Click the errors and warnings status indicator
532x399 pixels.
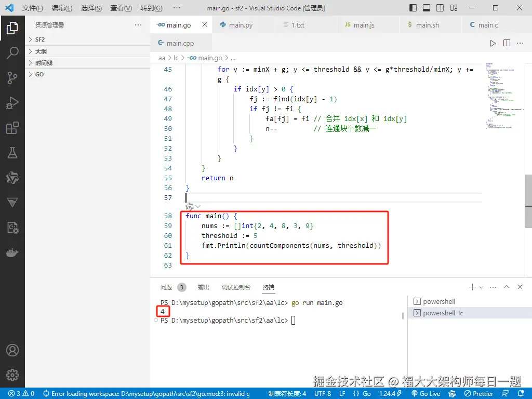21,394
